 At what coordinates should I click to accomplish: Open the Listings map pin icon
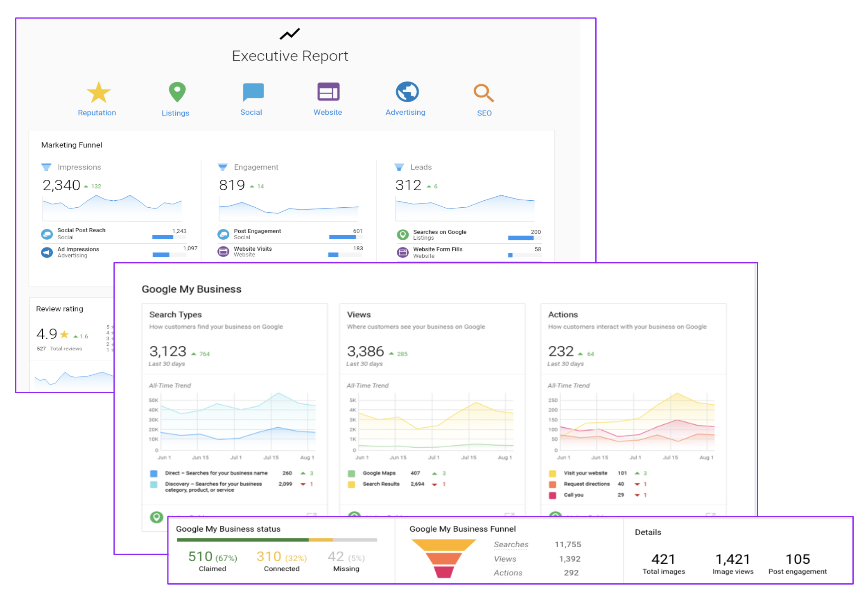click(177, 92)
